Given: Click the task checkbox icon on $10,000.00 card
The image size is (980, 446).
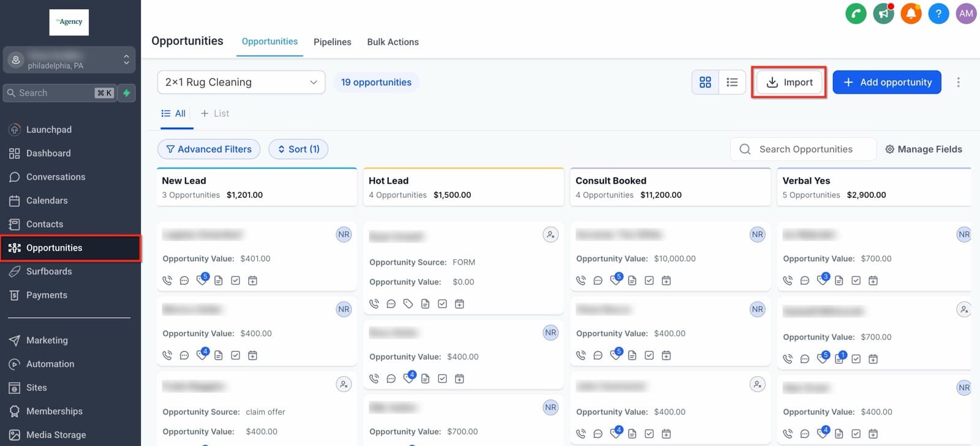Looking at the screenshot, I should (x=649, y=281).
